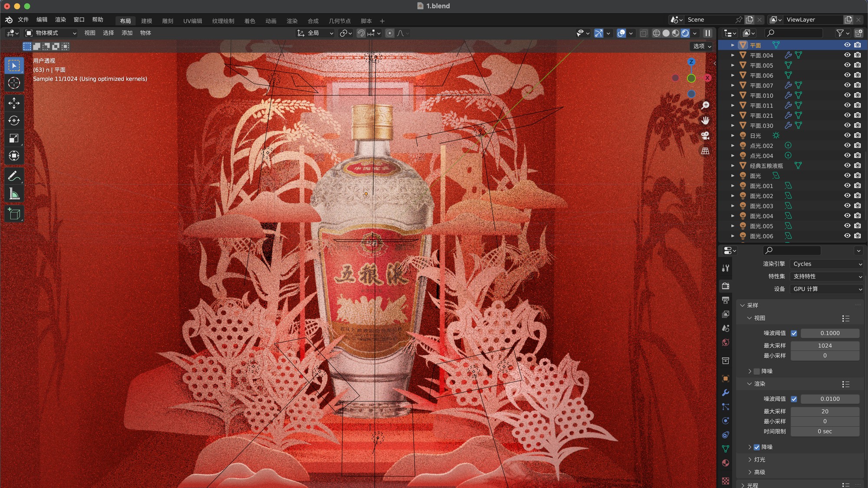Viewport: 868px width, 488px height.
Task: Expand 平面.005 in outliner
Action: pyautogui.click(x=733, y=66)
